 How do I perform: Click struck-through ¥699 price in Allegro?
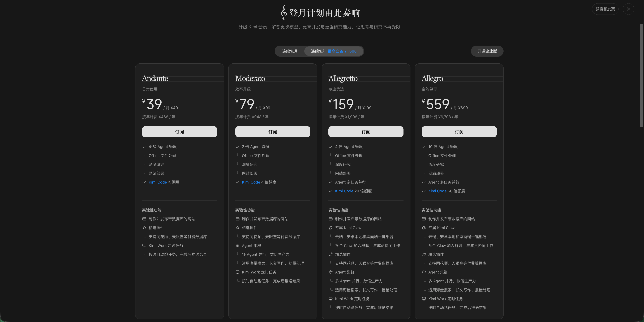pos(463,108)
